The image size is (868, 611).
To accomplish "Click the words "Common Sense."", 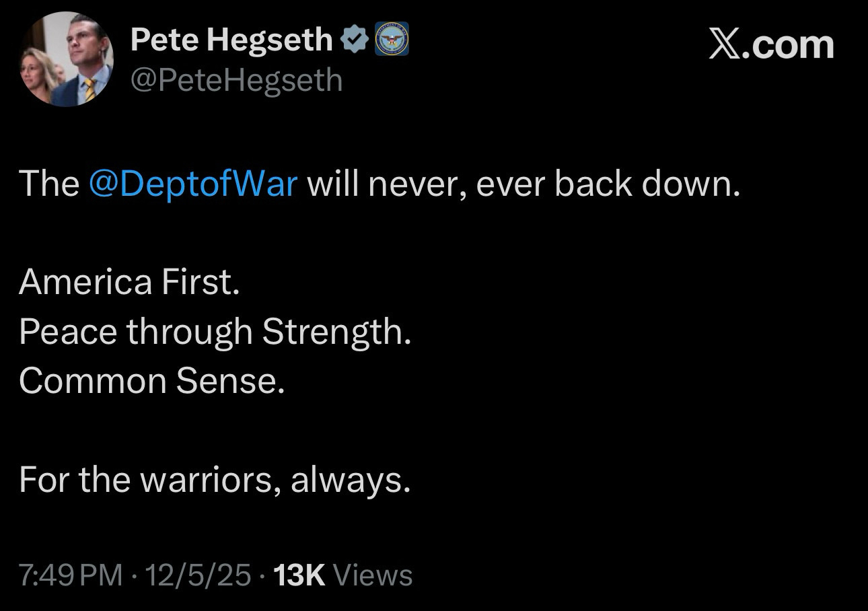I will 152,381.
